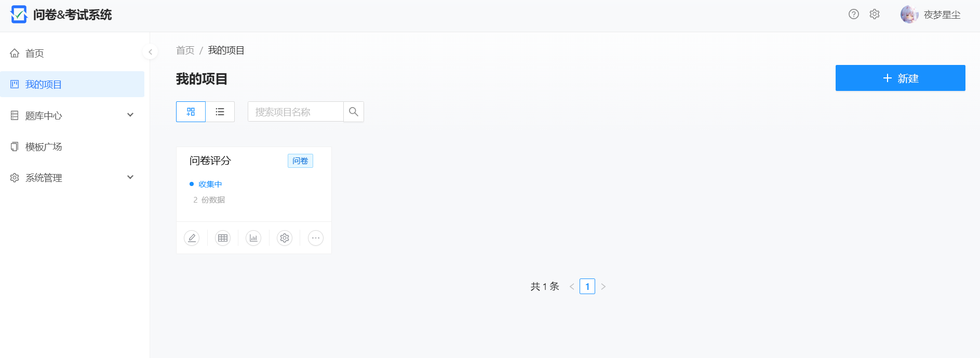Screen dimensions: 980x358
Task: Click the edit pencil icon on 问卷评分 card
Action: point(192,238)
